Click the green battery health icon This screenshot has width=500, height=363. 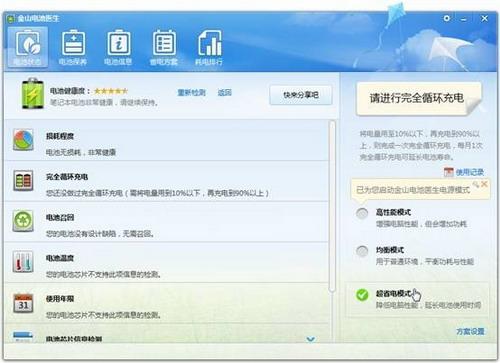(33, 93)
